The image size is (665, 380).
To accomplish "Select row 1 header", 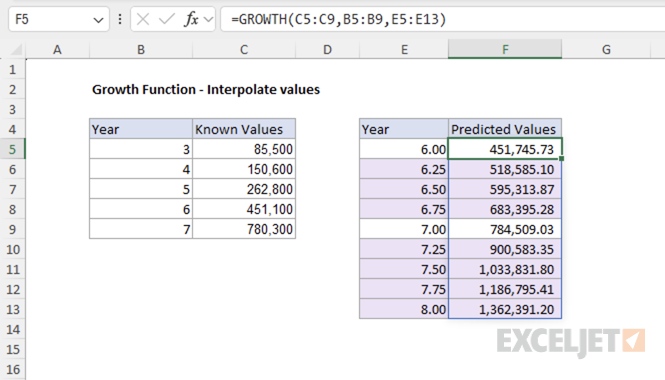I will 12,69.
